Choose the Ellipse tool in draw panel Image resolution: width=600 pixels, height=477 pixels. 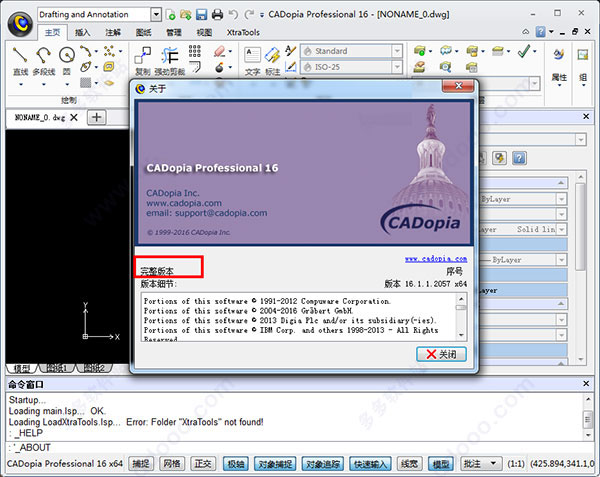[x=85, y=67]
